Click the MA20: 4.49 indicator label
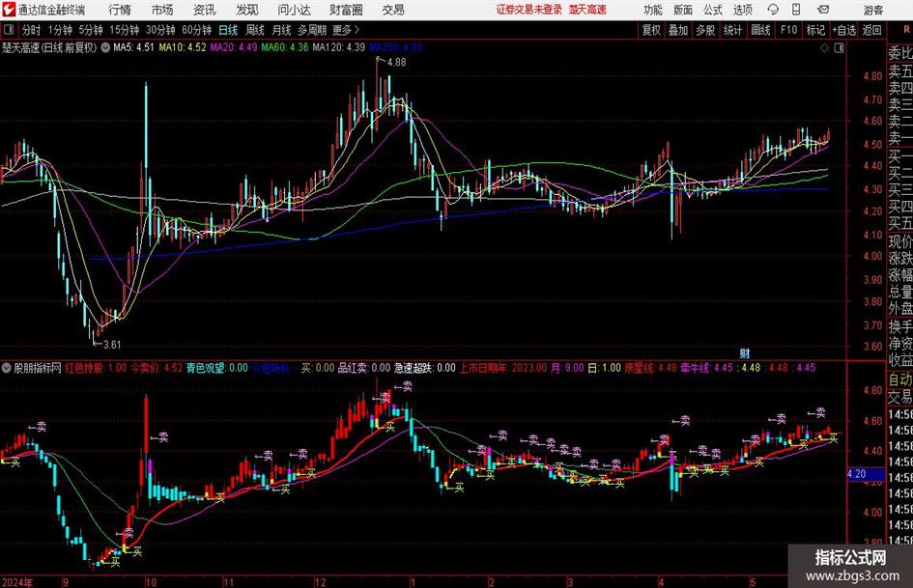Image resolution: width=913 pixels, height=588 pixels. tap(234, 47)
